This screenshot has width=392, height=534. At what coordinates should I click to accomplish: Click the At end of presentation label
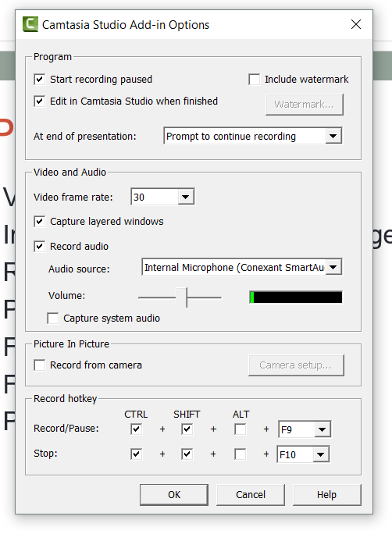pos(85,137)
